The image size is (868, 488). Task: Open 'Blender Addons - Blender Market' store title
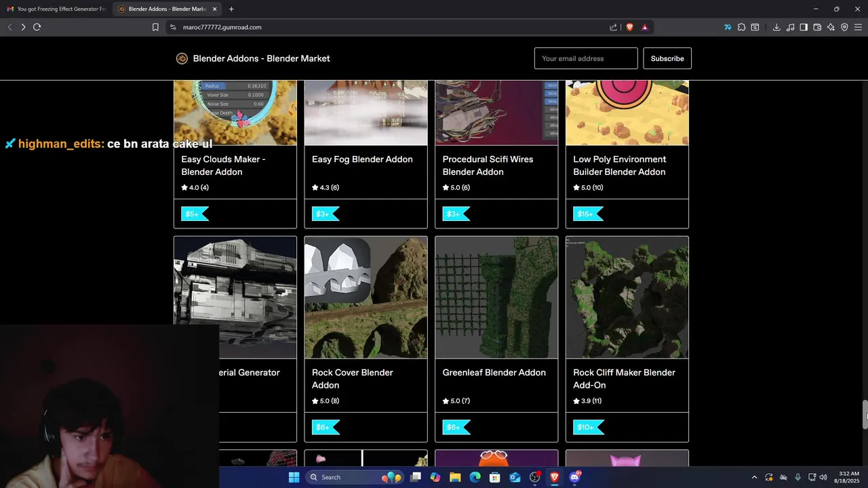pyautogui.click(x=261, y=58)
